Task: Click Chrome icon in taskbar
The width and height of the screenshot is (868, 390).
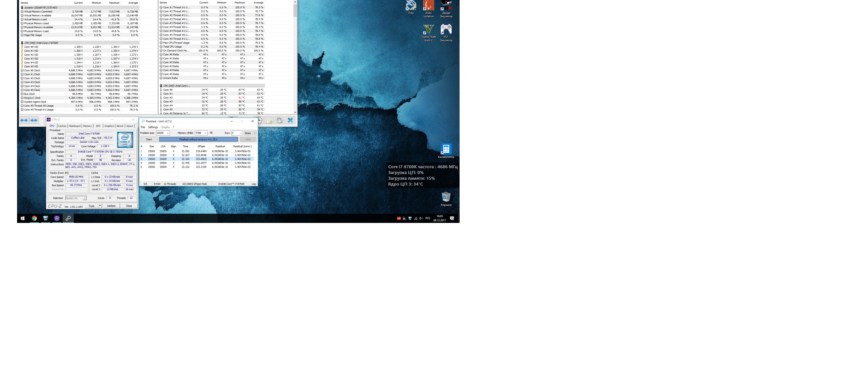Action: pyautogui.click(x=34, y=218)
